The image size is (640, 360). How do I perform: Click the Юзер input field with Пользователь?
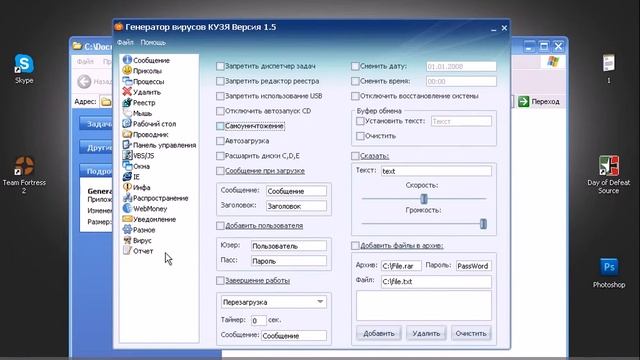click(289, 246)
